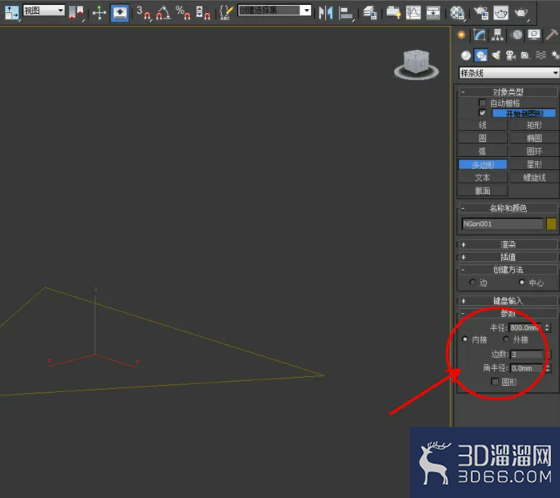Select the Helpers category icon
This screenshot has width=560, height=498.
pyautogui.click(x=525, y=55)
